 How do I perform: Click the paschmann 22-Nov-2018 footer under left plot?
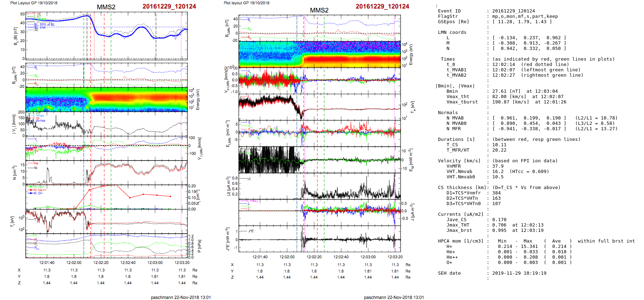pos(181,297)
